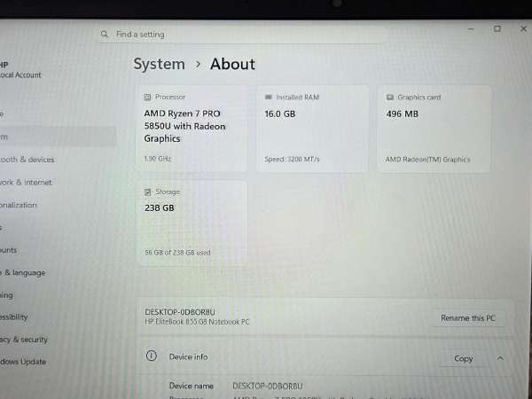Image resolution: width=532 pixels, height=399 pixels.
Task: Focus the Find a setting search box
Action: [x=239, y=35]
